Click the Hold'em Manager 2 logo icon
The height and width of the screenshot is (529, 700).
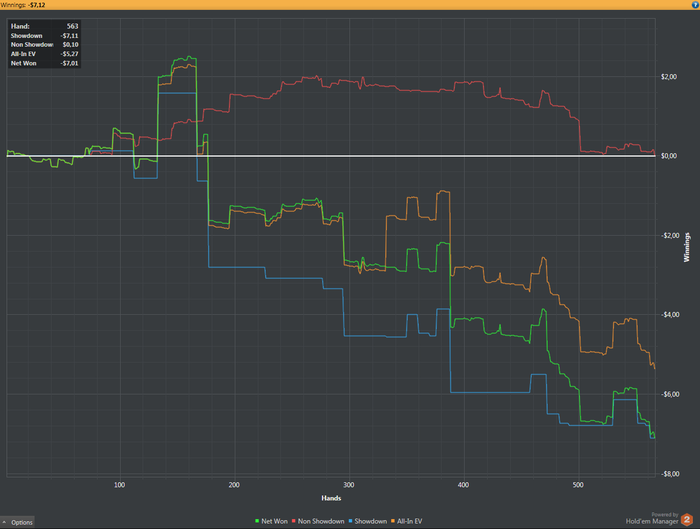point(687,520)
